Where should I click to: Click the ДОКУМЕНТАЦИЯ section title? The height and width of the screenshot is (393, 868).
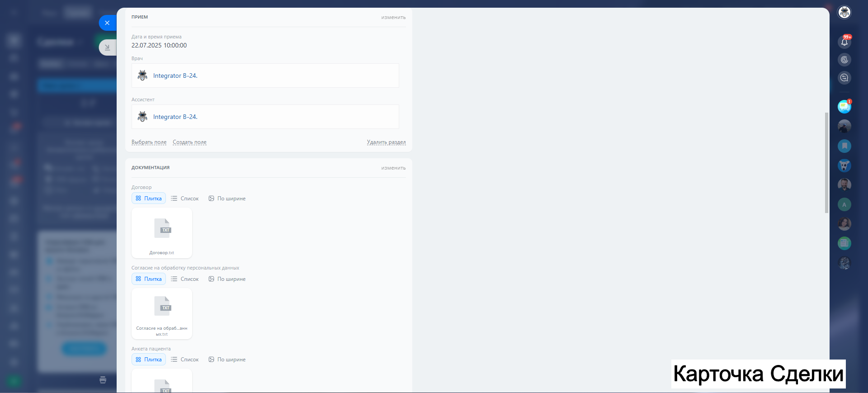point(151,168)
